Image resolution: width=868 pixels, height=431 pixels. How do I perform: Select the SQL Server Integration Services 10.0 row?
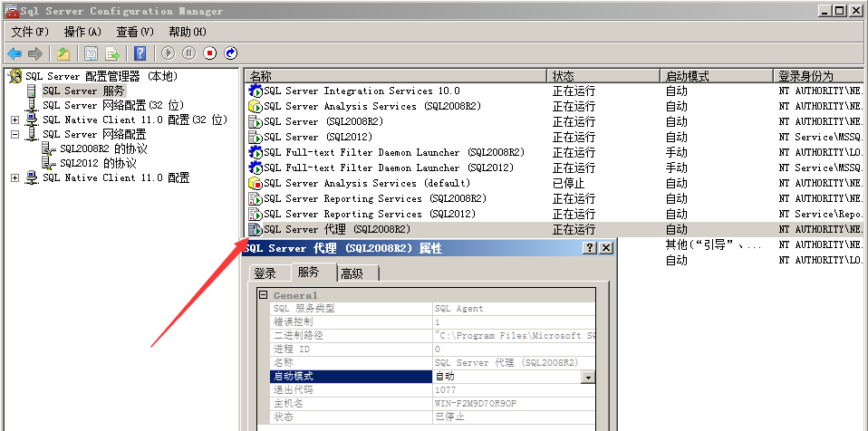point(555,91)
